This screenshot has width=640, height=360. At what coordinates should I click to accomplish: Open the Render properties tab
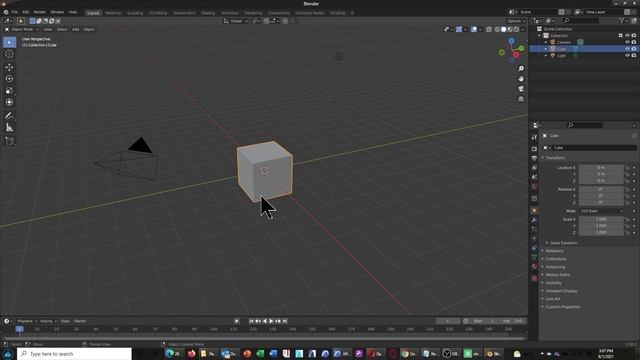coord(534,149)
